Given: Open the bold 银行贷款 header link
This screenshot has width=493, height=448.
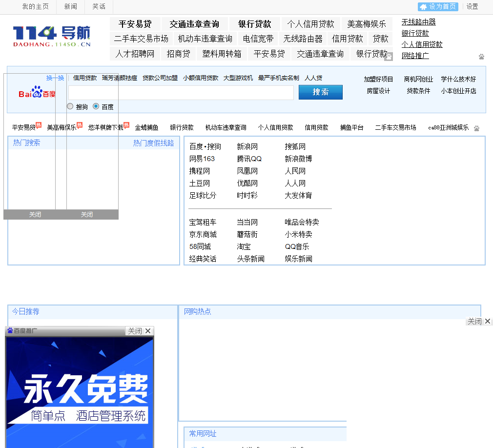Looking at the screenshot, I should point(255,24).
